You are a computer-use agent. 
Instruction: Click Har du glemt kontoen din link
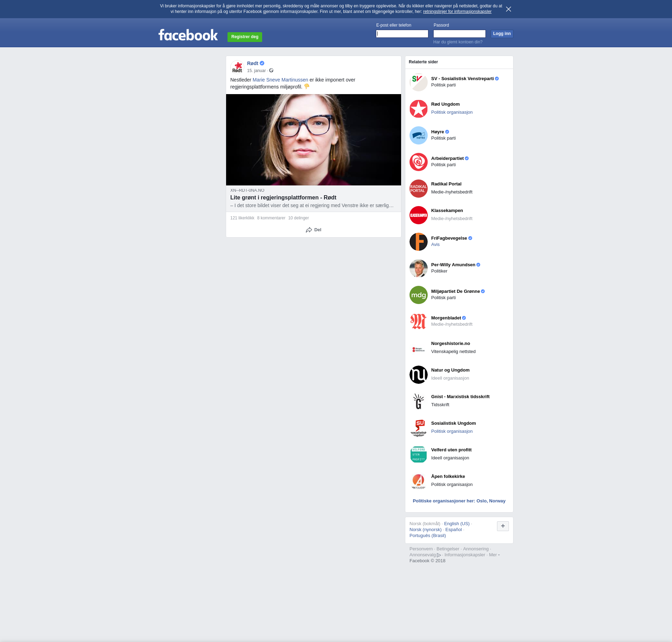click(x=458, y=42)
